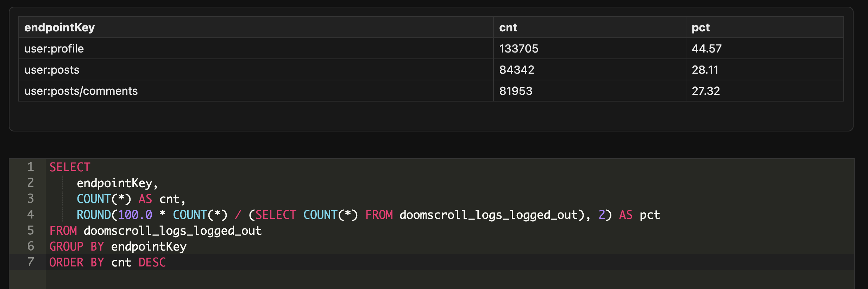The height and width of the screenshot is (289, 868).
Task: Click line number 3 in gutter
Action: (31, 198)
